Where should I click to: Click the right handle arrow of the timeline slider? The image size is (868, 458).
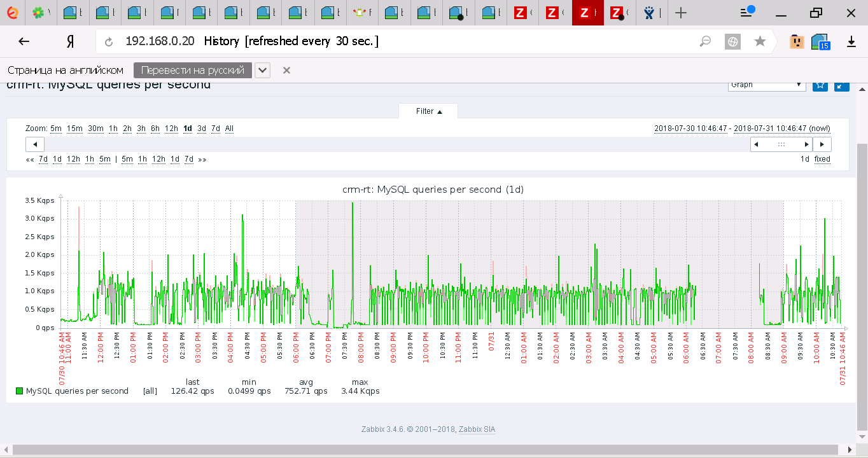807,144
